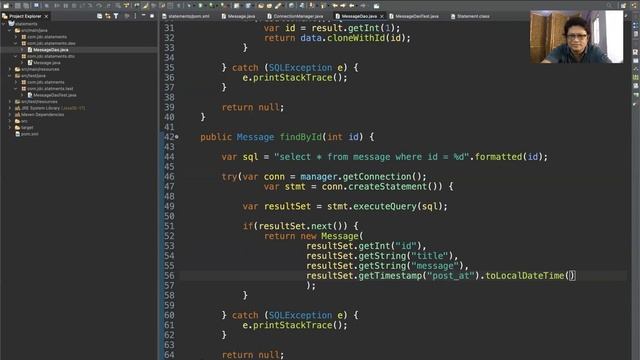Click the override marker on line 42
This screenshot has height=360, width=640.
coord(176,137)
